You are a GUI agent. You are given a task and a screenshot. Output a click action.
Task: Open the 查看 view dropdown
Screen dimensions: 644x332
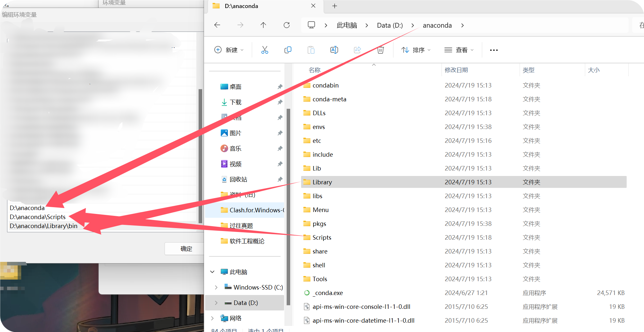[459, 50]
